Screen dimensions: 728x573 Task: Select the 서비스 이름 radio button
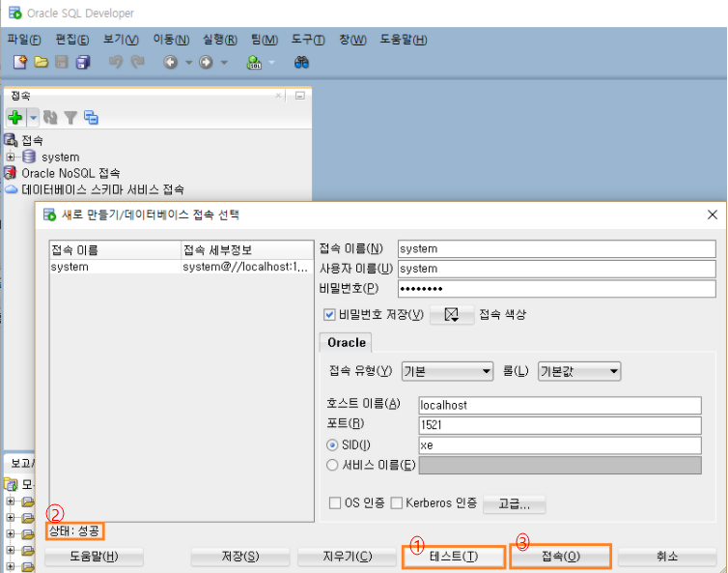[x=331, y=465]
